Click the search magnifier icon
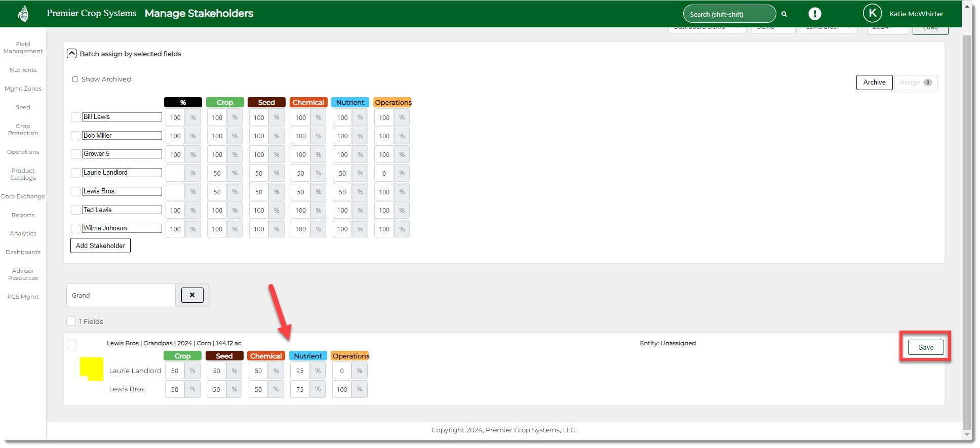The width and height of the screenshot is (980, 448). click(x=784, y=14)
